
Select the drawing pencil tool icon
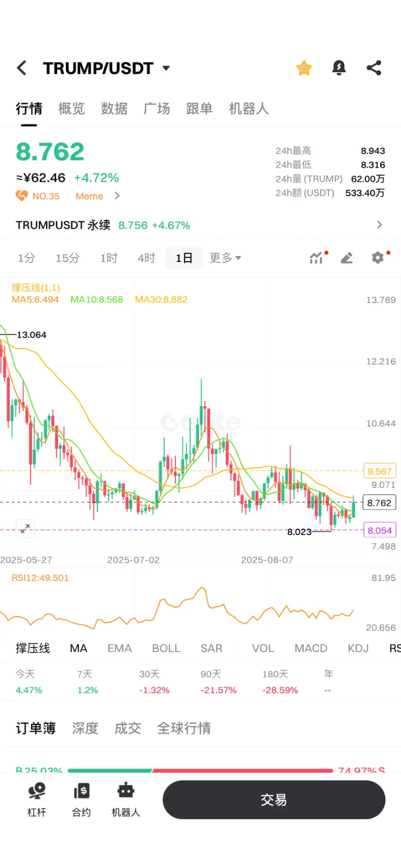pyautogui.click(x=346, y=258)
